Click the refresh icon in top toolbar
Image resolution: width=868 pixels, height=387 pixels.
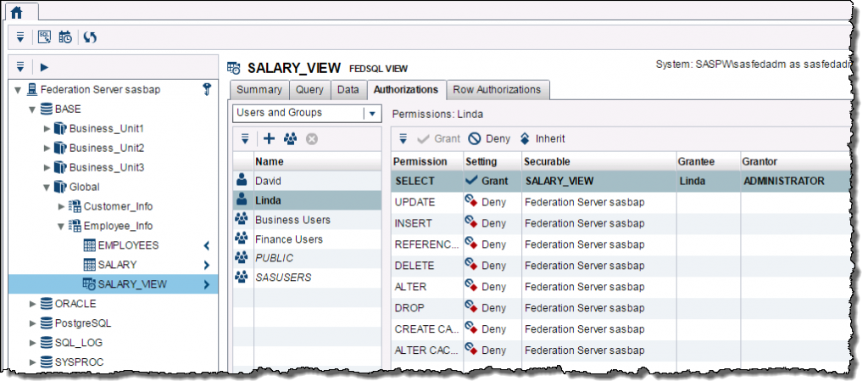point(90,37)
